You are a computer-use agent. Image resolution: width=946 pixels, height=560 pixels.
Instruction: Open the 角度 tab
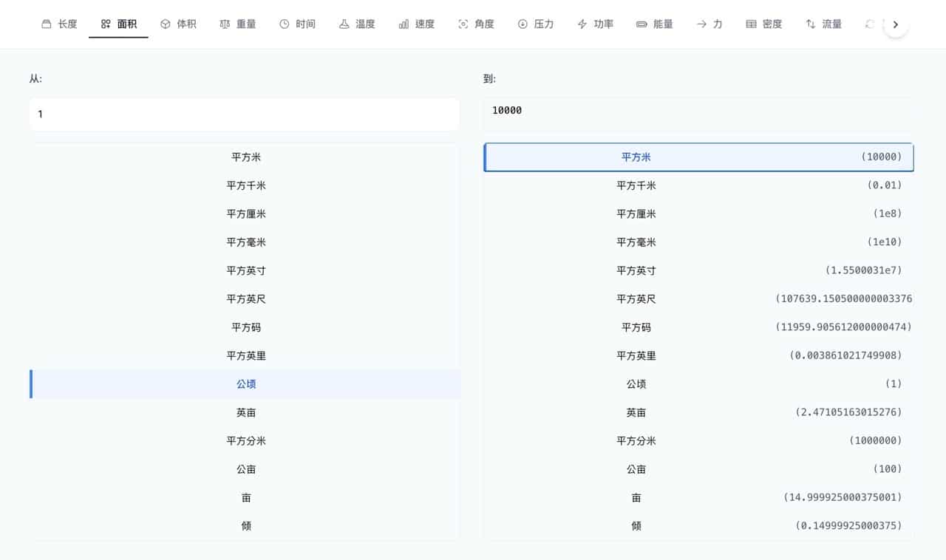pos(476,24)
